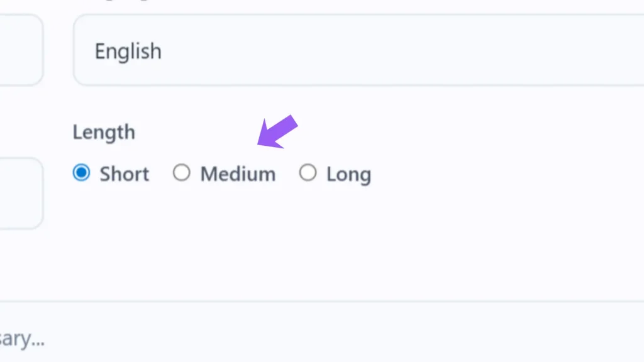644x362 pixels.
Task: Choose the Medium length radio button
Action: click(x=182, y=173)
